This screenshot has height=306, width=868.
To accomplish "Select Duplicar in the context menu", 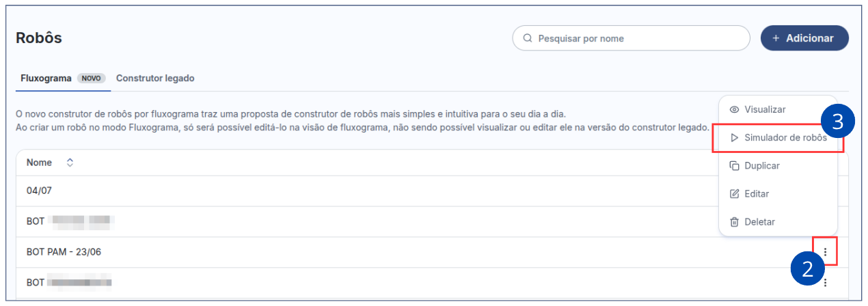I will (x=762, y=166).
